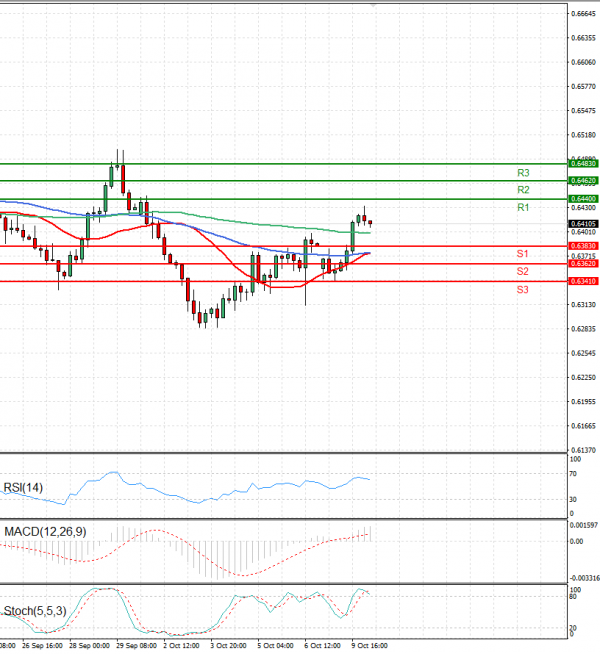Click the 0.62250 price axis value

pyautogui.click(x=583, y=377)
